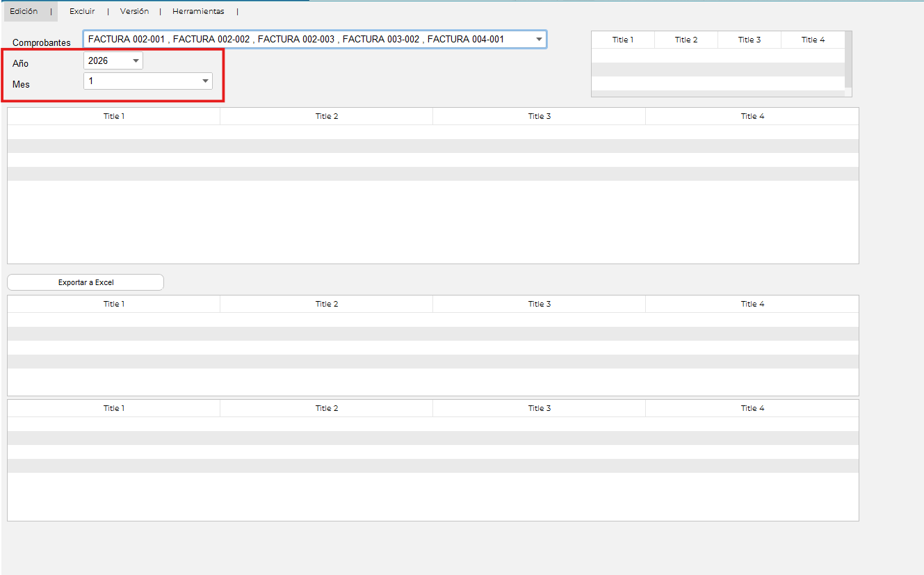
Task: Click Title 2 header in the bottom table
Action: [327, 408]
